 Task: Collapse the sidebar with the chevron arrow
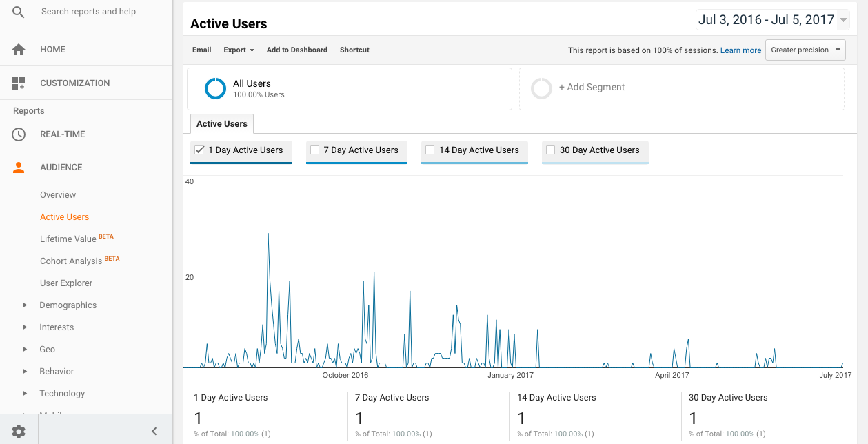pyautogui.click(x=154, y=432)
